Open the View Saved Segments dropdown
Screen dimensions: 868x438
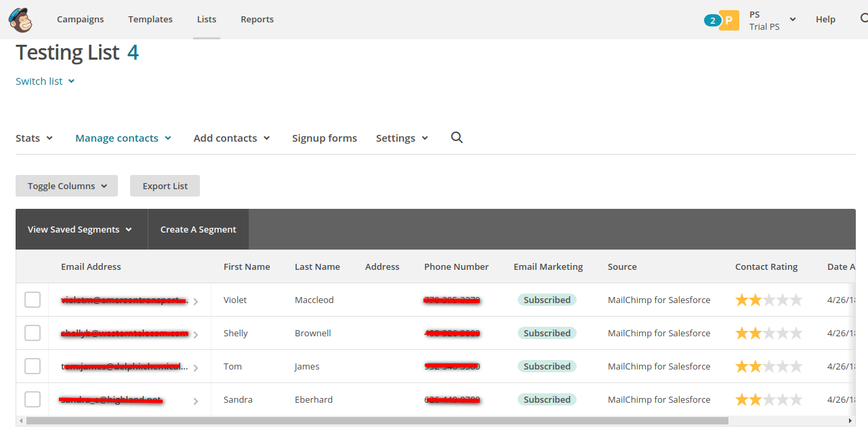point(79,229)
